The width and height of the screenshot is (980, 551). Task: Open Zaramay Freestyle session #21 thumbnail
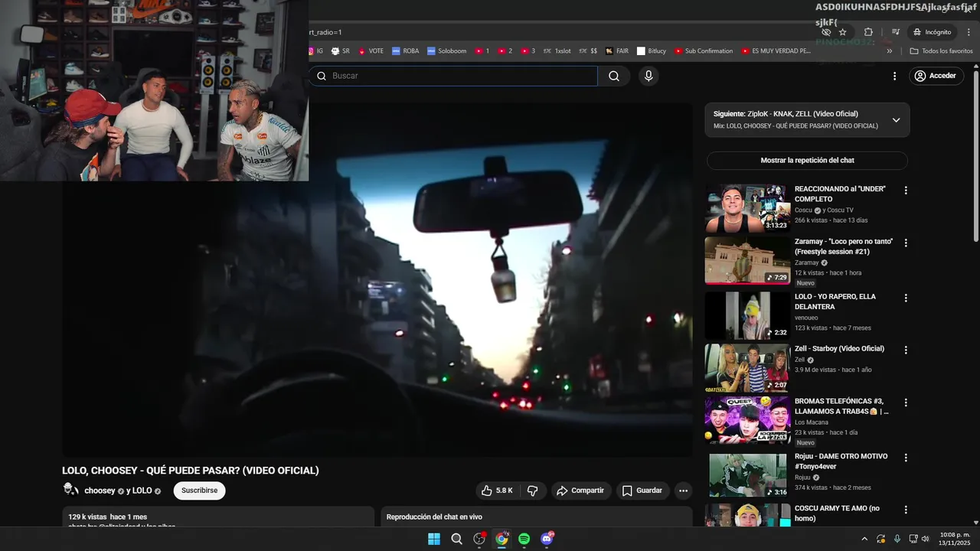[747, 261]
